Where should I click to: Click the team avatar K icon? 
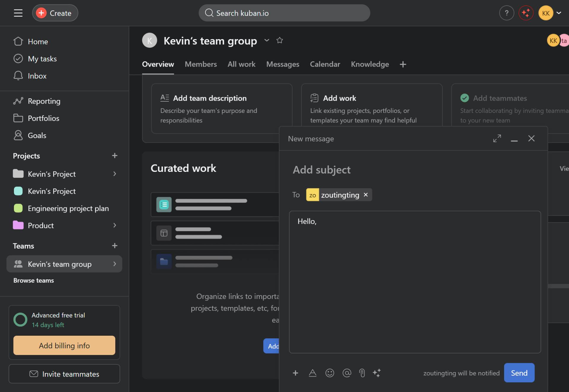150,40
